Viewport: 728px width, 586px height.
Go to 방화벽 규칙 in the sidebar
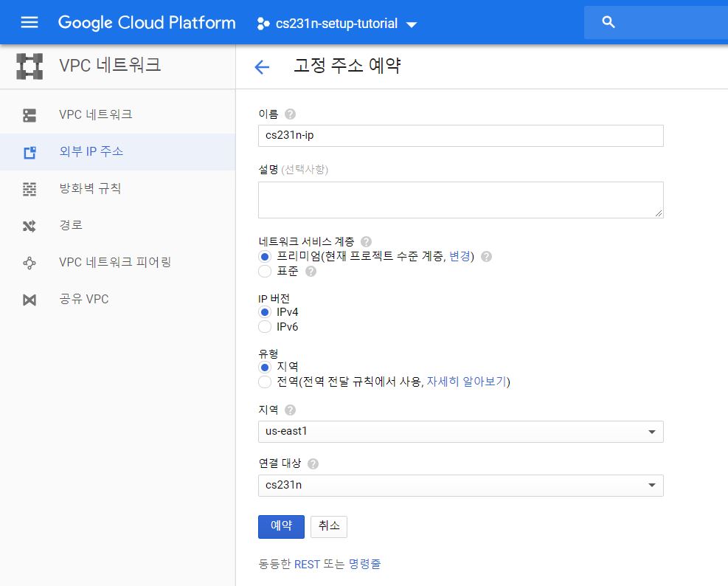pos(90,189)
